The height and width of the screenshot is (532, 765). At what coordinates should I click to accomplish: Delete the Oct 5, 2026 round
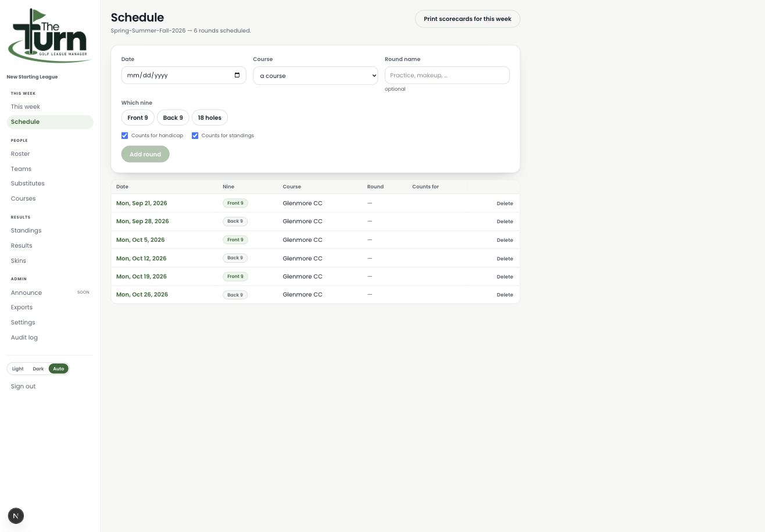[x=505, y=240]
